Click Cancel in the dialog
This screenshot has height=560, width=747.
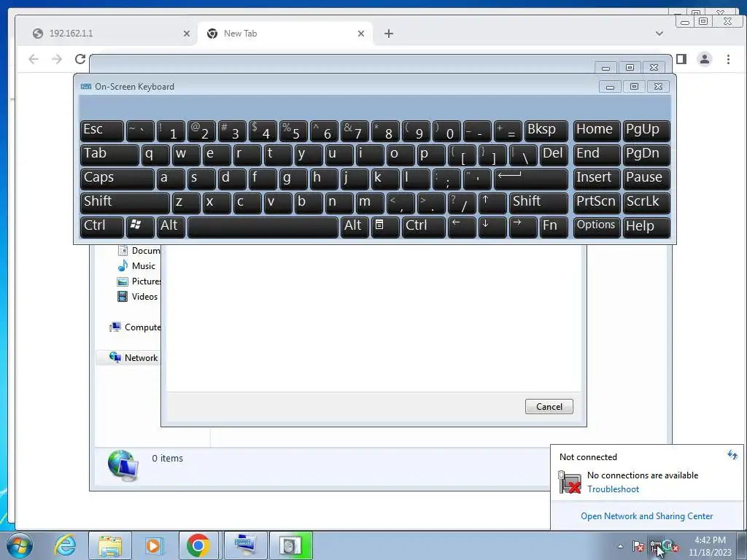coord(549,407)
